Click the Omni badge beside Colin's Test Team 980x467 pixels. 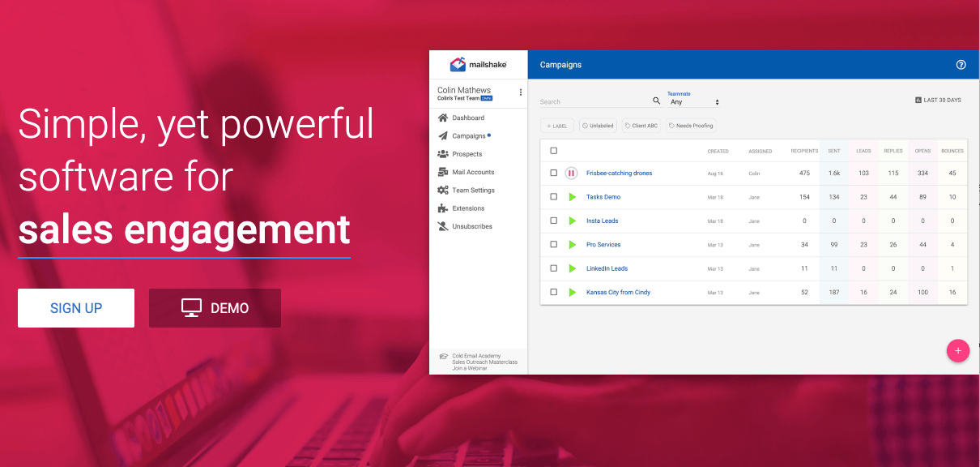pyautogui.click(x=486, y=98)
